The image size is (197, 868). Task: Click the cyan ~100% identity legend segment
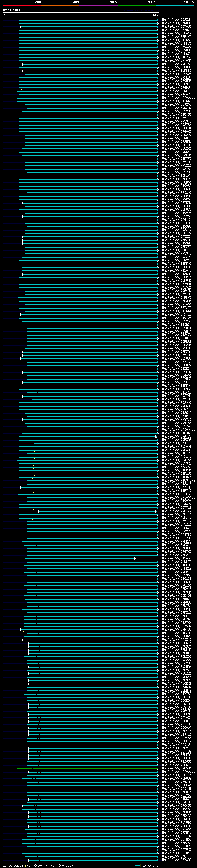(x=175, y=6)
